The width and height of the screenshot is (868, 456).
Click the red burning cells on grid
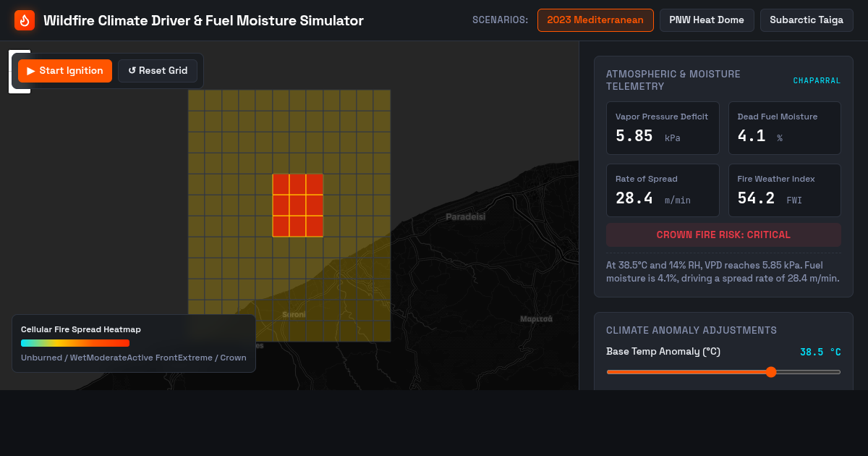(x=297, y=206)
